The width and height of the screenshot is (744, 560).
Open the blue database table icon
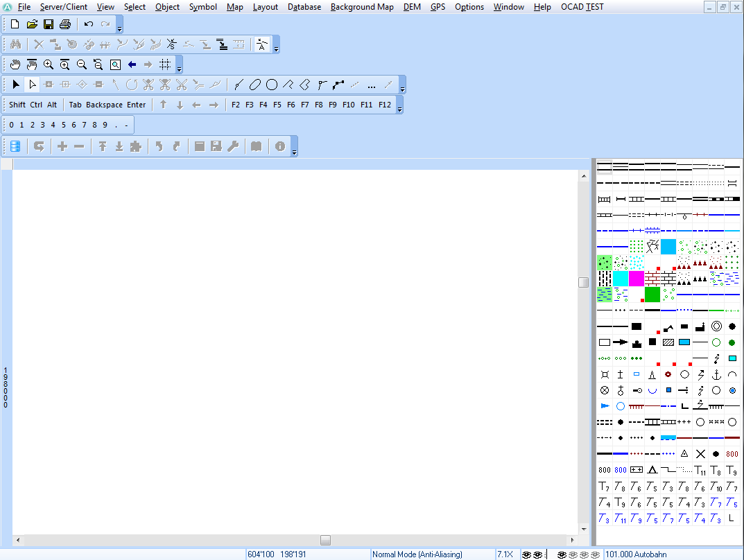(x=15, y=146)
